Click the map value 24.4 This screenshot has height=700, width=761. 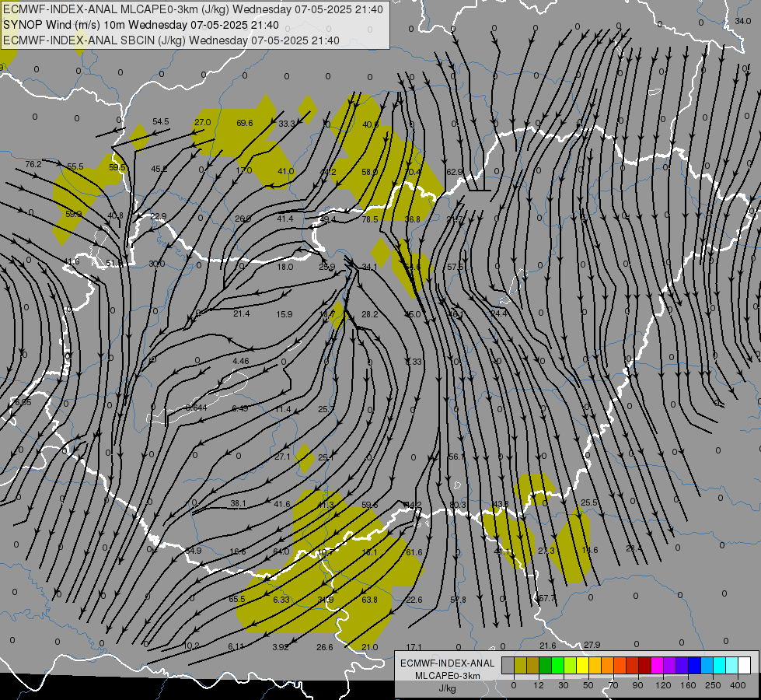499,313
